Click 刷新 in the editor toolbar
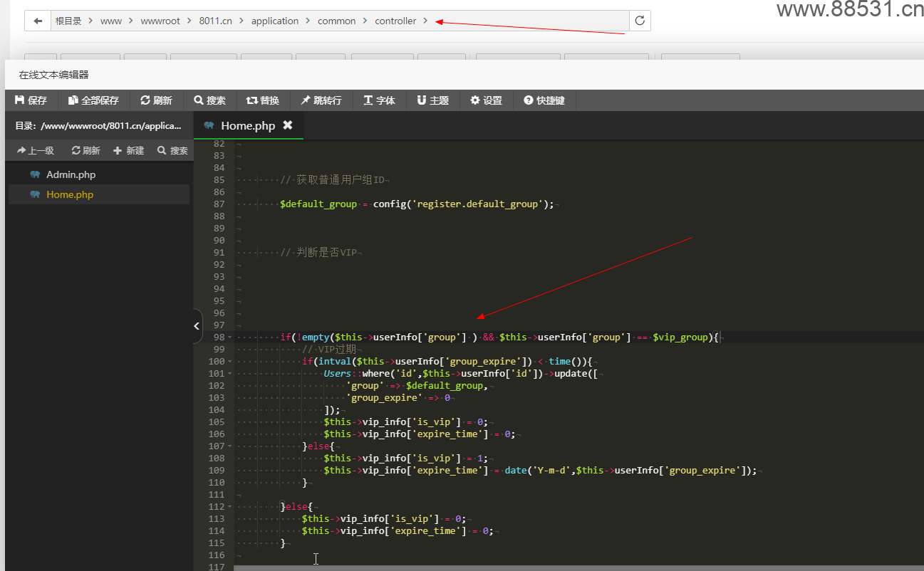This screenshot has width=924, height=571. click(156, 100)
